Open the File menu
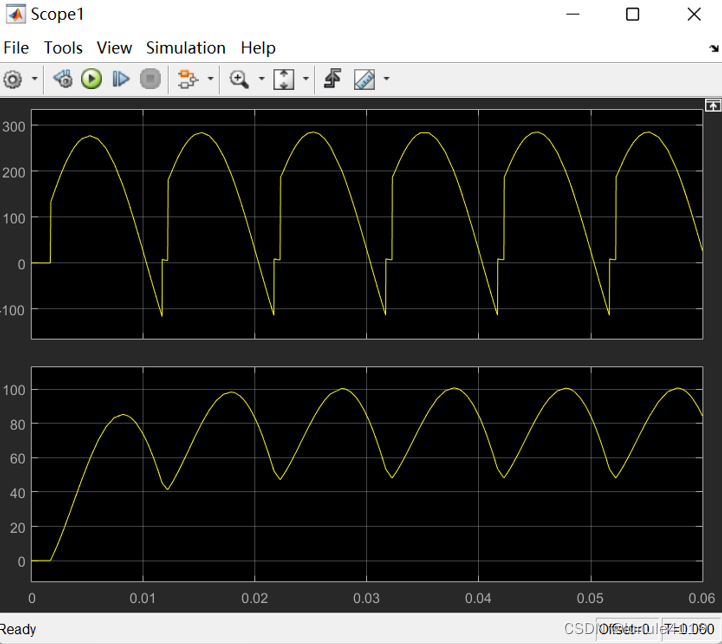Screen dimensions: 722x644 [x=16, y=48]
